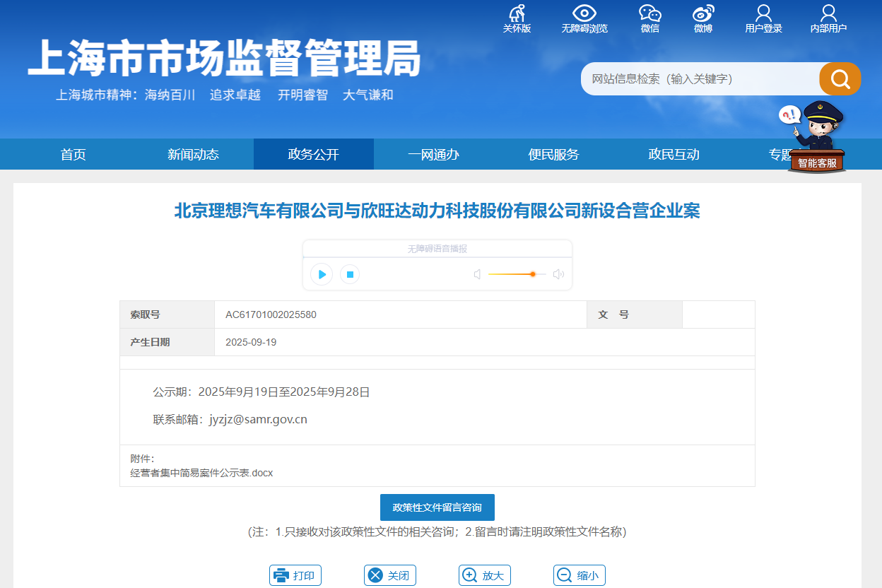Viewport: 882px width, 588px height.
Task: Click the 政策性文件留言咨询 button
Action: tap(437, 507)
